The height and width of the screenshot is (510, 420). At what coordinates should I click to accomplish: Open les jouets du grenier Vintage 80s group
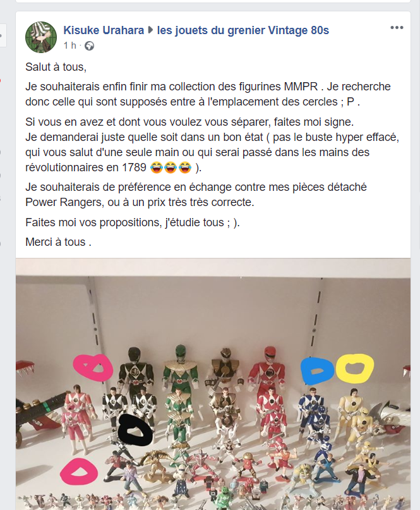coord(243,30)
